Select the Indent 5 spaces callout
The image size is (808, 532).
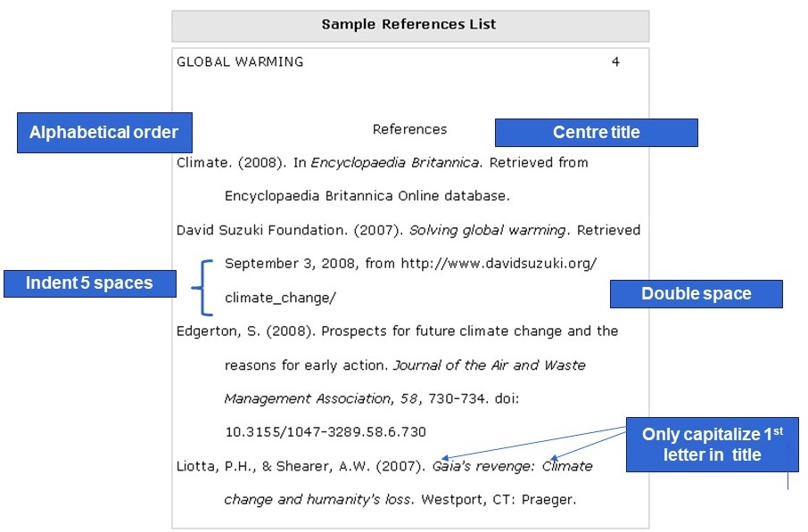pyautogui.click(x=90, y=283)
